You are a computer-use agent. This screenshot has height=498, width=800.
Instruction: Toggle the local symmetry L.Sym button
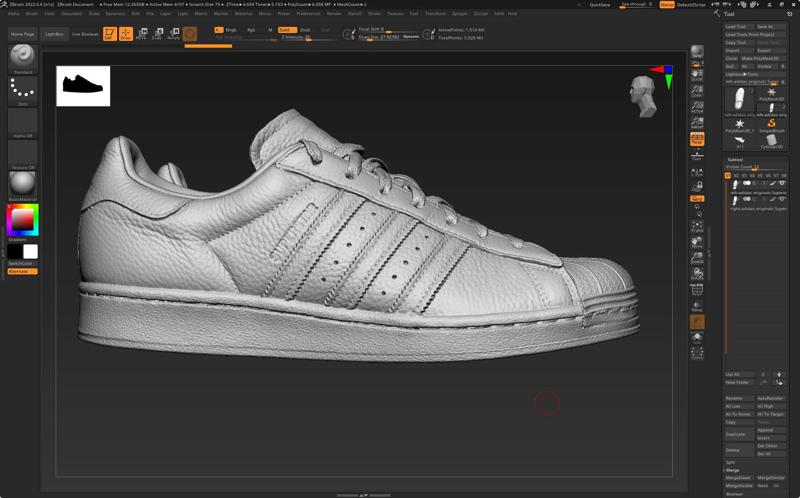point(697,172)
